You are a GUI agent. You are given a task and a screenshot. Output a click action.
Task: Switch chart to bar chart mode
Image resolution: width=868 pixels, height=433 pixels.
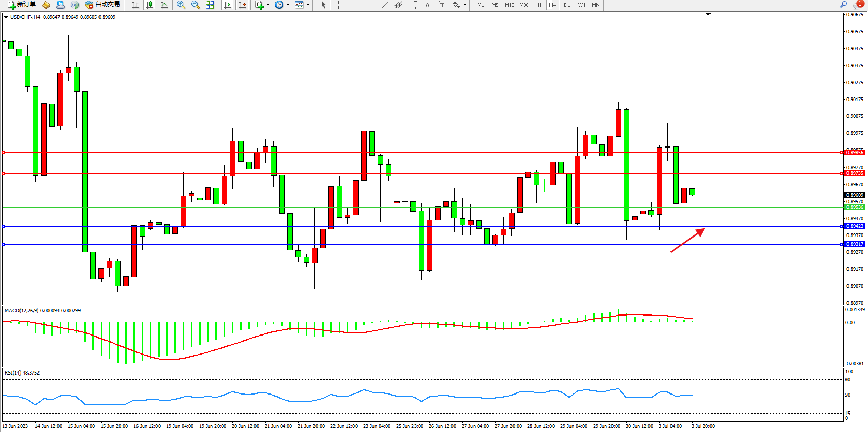(x=135, y=5)
